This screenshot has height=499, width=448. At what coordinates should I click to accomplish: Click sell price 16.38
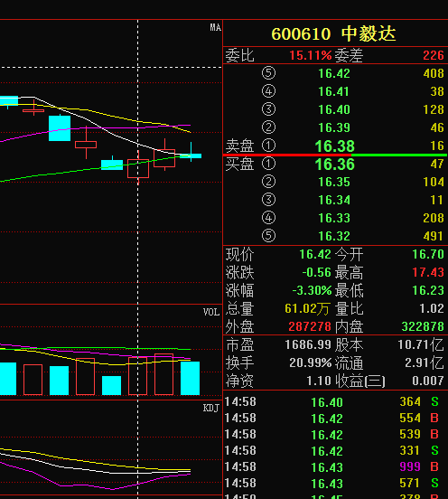tap(334, 146)
